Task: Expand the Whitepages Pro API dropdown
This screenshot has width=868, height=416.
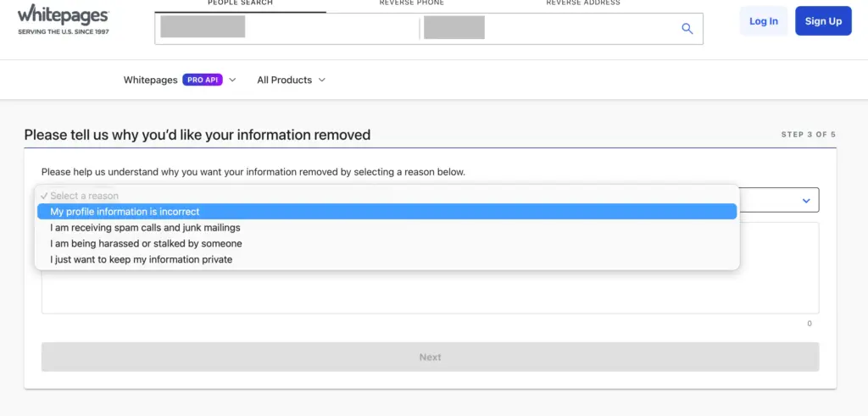Action: [180, 80]
